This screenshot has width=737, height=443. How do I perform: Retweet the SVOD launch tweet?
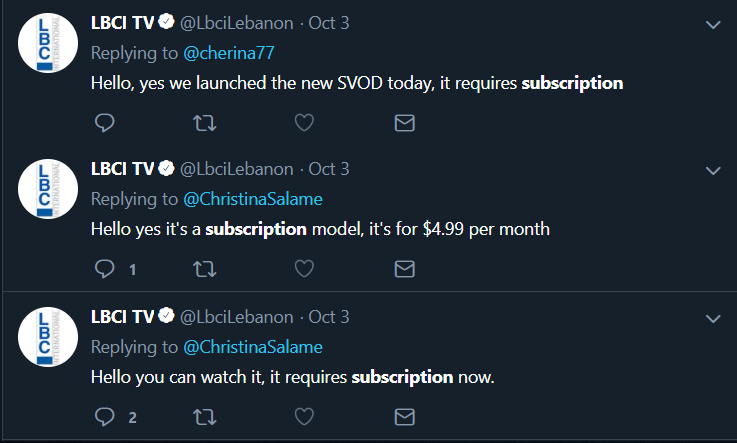[204, 123]
